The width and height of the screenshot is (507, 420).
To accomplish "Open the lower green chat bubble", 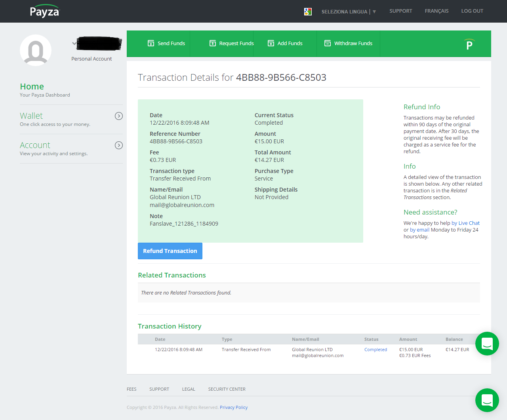I will pyautogui.click(x=487, y=400).
